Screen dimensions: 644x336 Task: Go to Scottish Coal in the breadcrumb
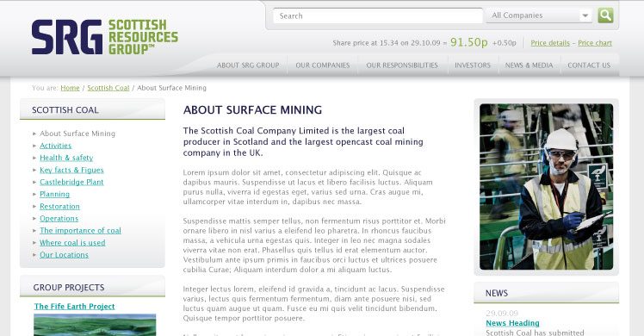click(x=108, y=88)
